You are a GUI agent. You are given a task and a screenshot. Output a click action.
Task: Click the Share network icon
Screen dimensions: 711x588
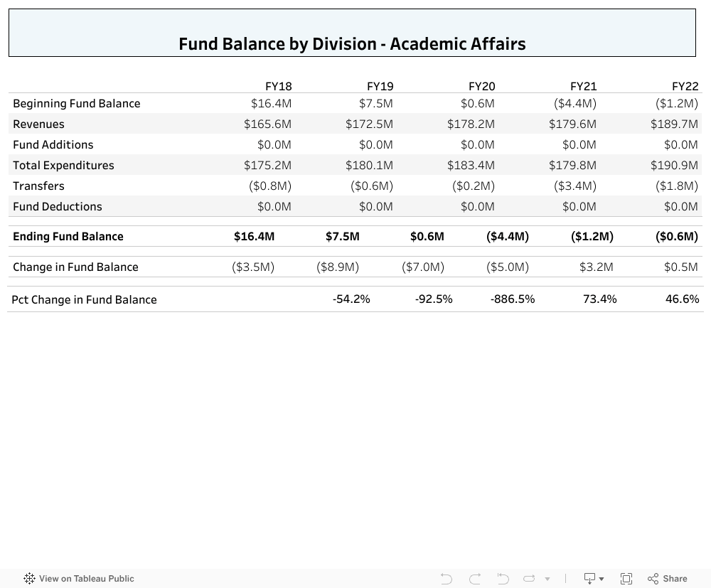click(653, 578)
